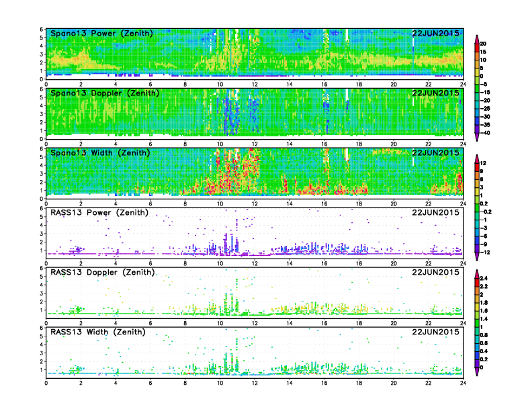This screenshot has height=411, width=532.
Task: Click hour 20 tick under the RASS13 Power panel
Action: point(394,263)
